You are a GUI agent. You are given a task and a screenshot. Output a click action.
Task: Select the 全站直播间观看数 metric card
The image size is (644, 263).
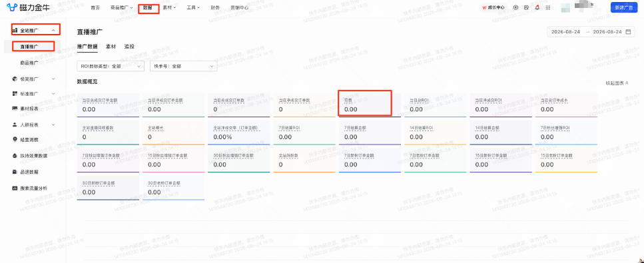click(108, 132)
